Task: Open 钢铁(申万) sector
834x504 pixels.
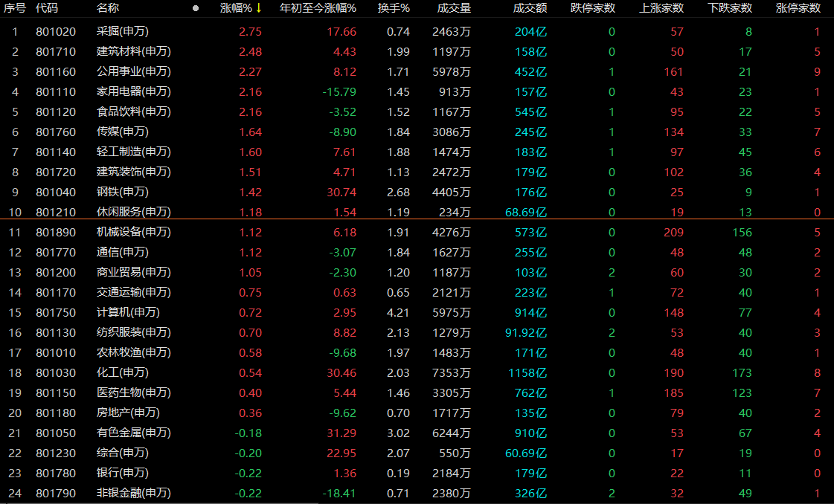Action: coord(123,192)
